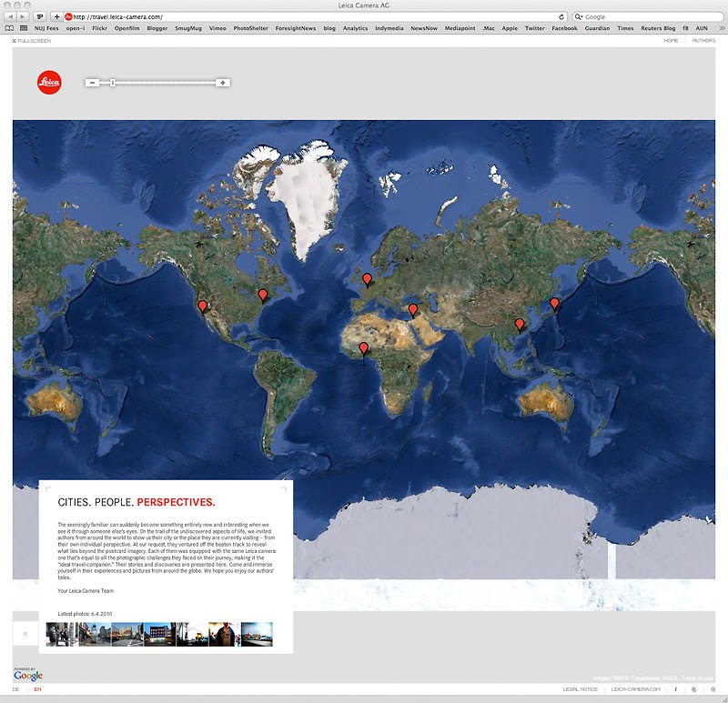Click the map zoom slider handle
This screenshot has width=728, height=703.
pyautogui.click(x=113, y=83)
